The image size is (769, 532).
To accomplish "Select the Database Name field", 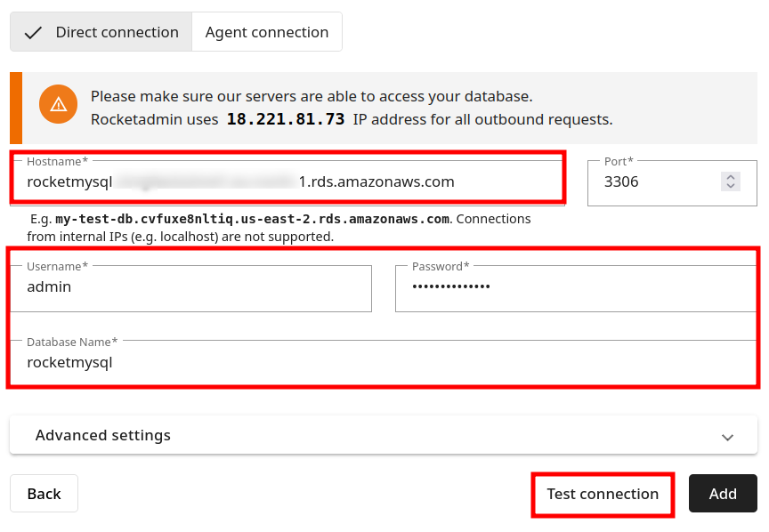I will coord(383,363).
